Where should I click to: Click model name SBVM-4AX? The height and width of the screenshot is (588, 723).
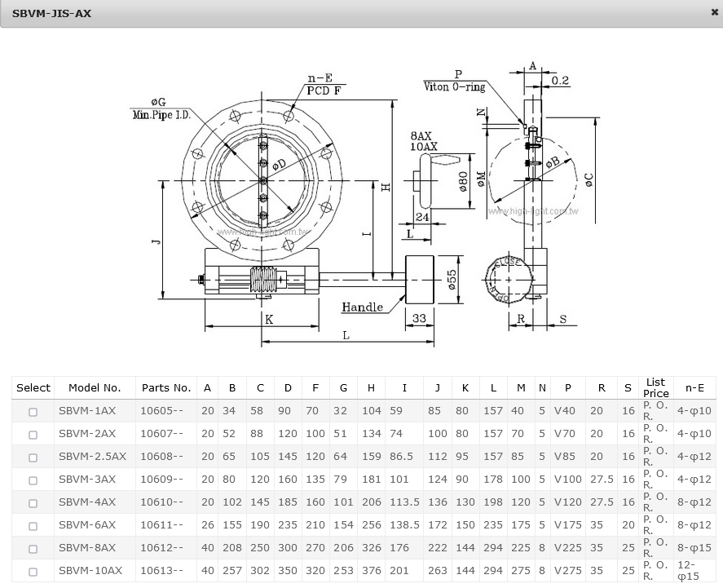tap(87, 502)
